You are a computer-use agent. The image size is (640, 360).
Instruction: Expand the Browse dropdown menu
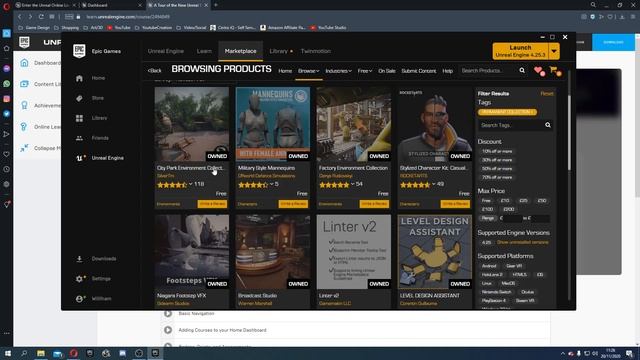tap(309, 71)
